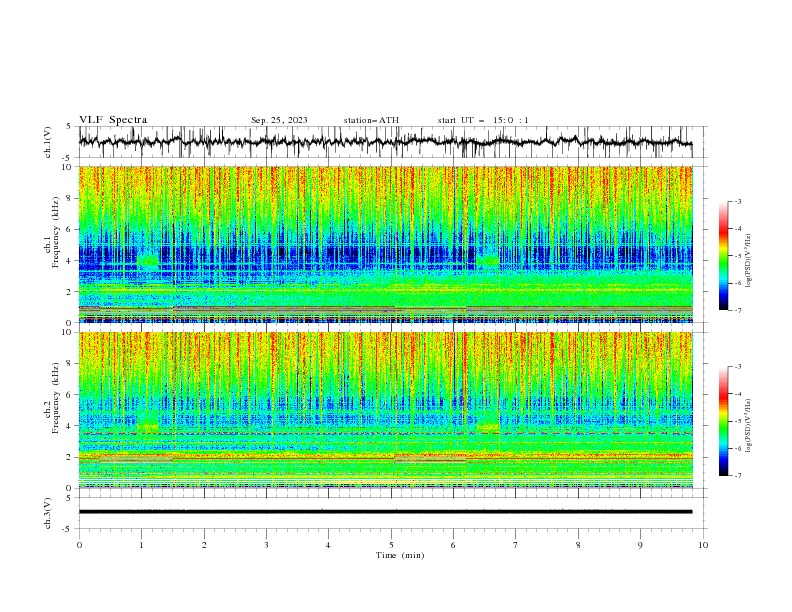Click the green burst near 4 kHz, minute 1, ch.1
This screenshot has width=792, height=612.
point(148,261)
